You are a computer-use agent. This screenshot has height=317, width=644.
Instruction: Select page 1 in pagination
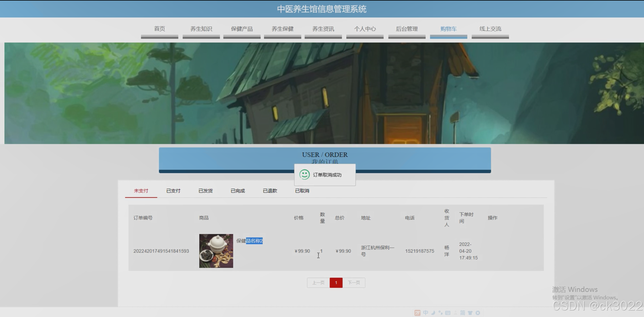pos(336,283)
